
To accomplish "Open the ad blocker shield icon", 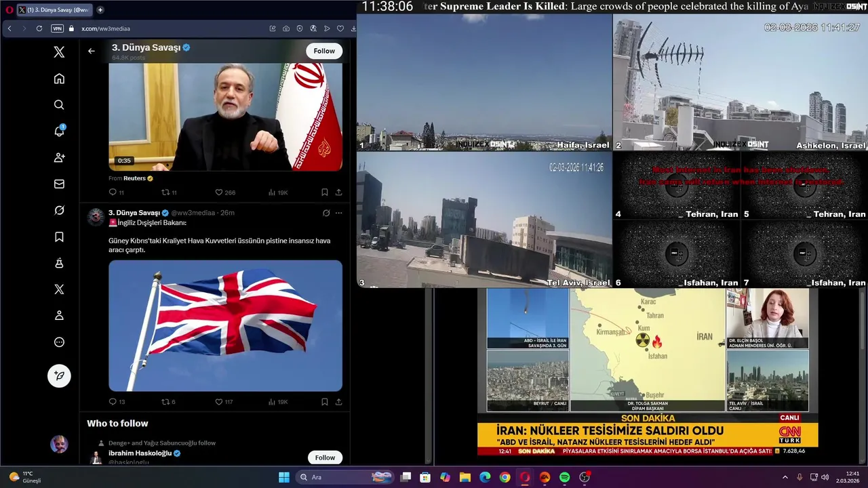I will [299, 28].
